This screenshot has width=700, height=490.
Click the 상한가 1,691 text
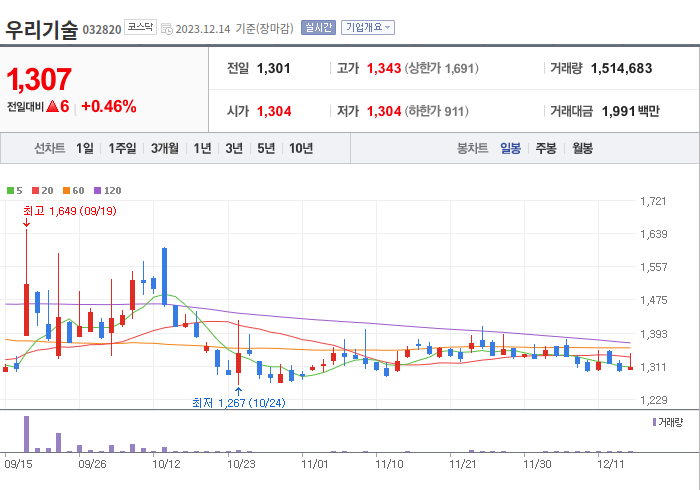click(x=442, y=68)
